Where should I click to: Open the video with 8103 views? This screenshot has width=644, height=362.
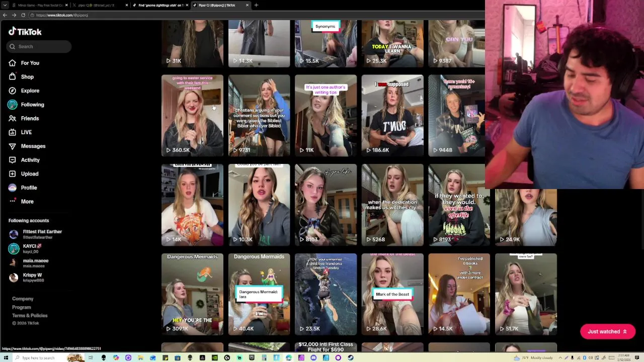pyautogui.click(x=326, y=205)
